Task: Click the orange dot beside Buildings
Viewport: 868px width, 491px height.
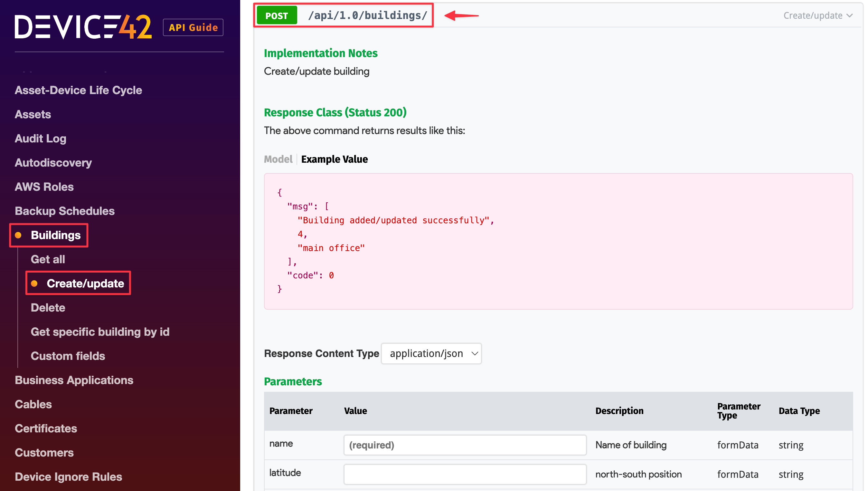Action: (18, 235)
